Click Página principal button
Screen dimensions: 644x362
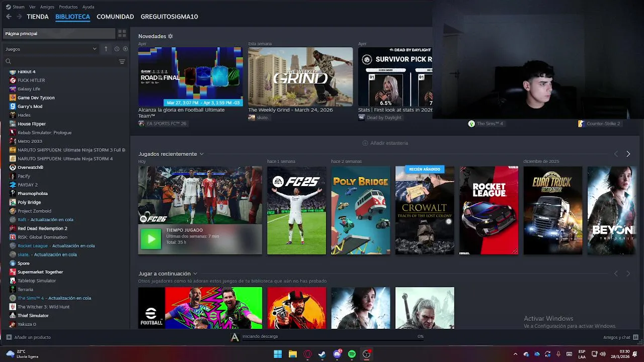pyautogui.click(x=59, y=34)
